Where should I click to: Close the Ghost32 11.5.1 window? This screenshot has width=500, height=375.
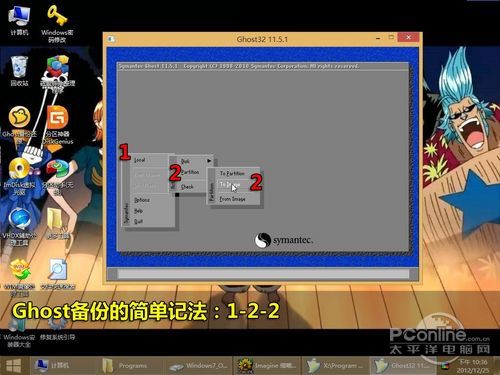pyautogui.click(x=409, y=37)
